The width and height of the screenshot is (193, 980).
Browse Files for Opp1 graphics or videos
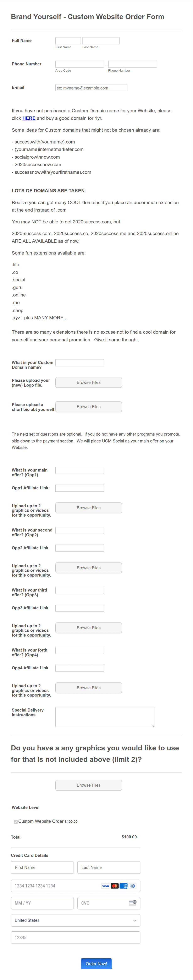click(x=89, y=507)
